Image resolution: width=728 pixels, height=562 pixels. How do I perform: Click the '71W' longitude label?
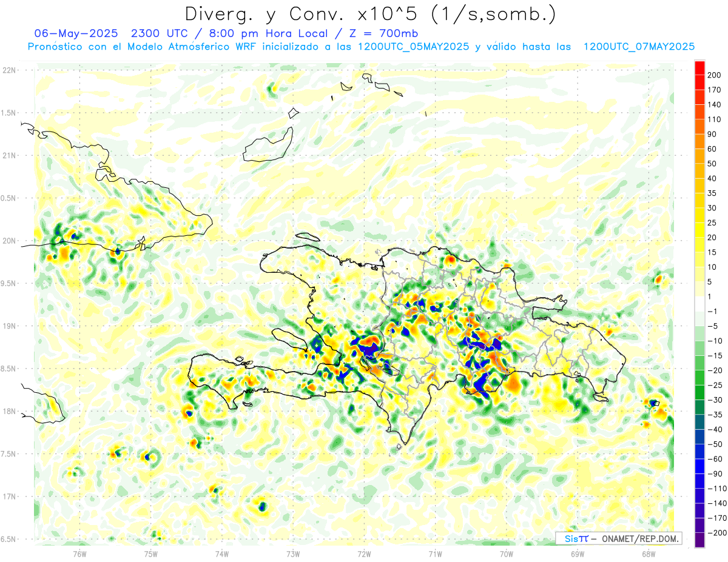click(x=436, y=553)
